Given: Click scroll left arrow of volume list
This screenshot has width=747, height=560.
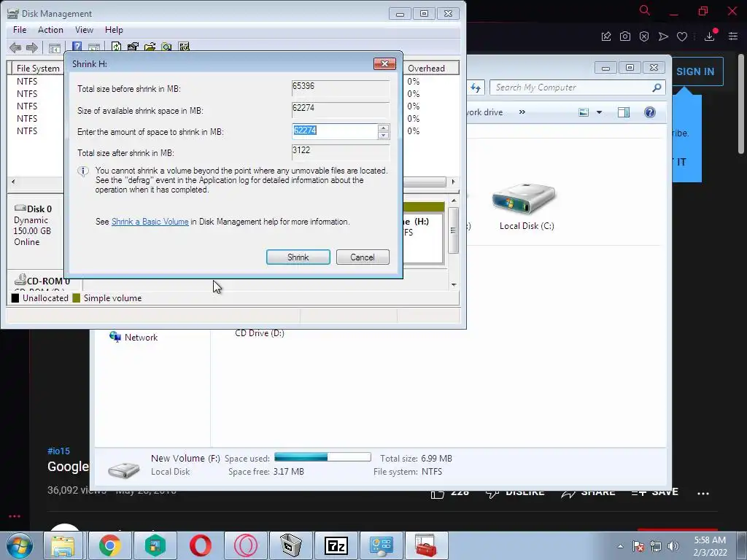Looking at the screenshot, I should pos(13,182).
